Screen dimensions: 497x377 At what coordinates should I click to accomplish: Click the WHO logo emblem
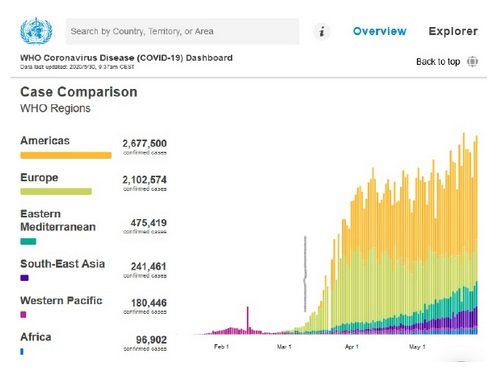click(36, 31)
